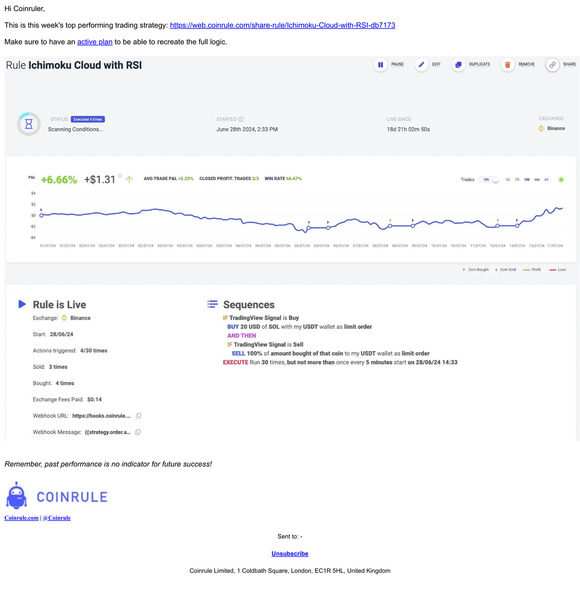The image size is (580, 601).
Task: Click the AND THEN sequence label
Action: click(242, 336)
